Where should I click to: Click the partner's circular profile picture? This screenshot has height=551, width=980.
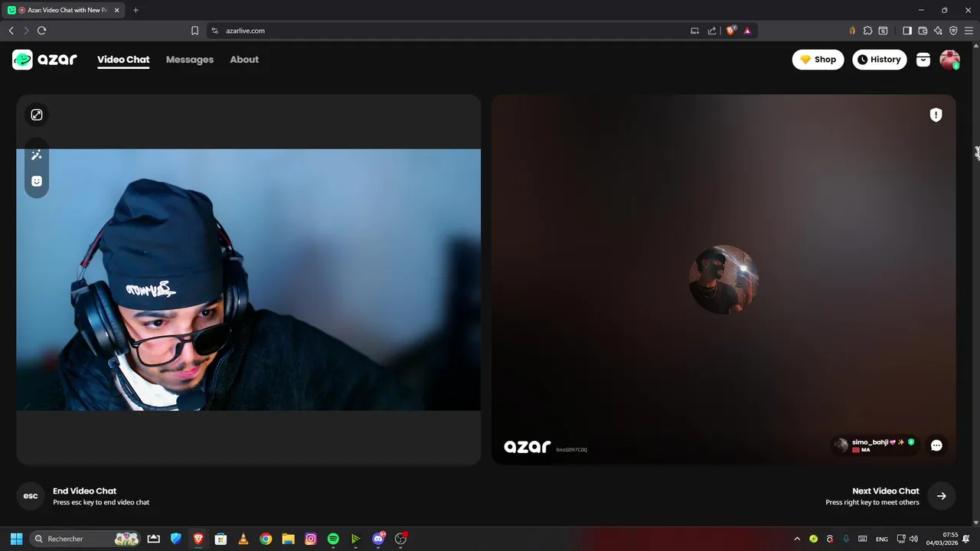[724, 279]
